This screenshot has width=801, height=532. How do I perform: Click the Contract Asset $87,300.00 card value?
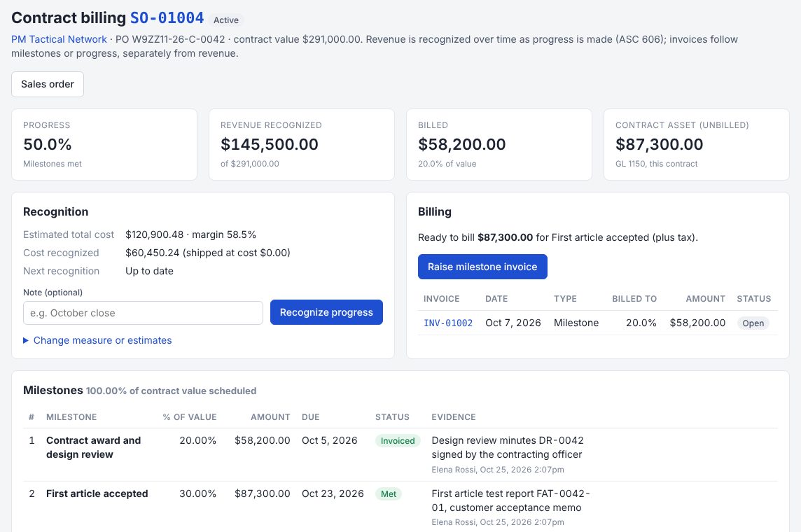(x=659, y=144)
